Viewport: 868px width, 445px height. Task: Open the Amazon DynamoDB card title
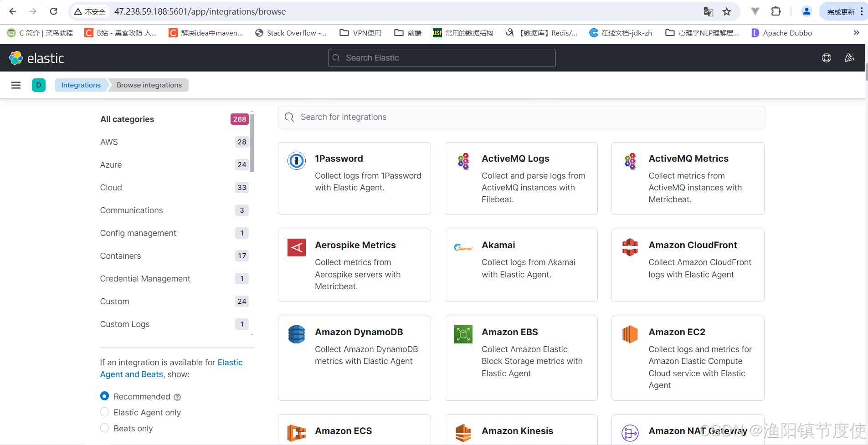coord(359,332)
